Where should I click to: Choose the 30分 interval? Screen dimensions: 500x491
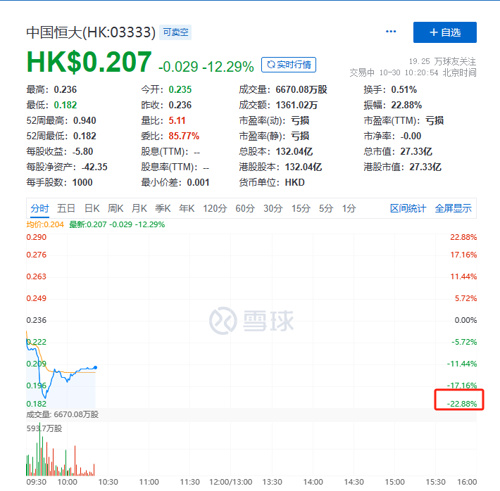point(273,209)
